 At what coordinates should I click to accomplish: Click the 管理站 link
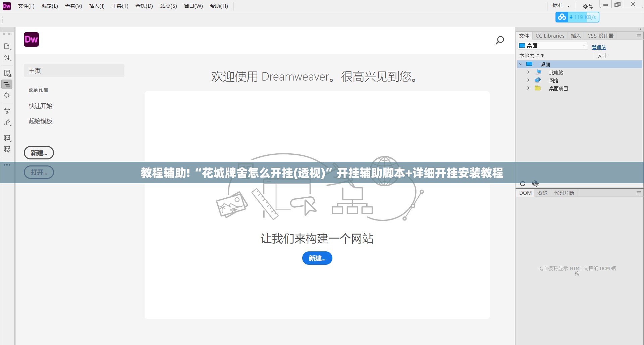coord(599,47)
